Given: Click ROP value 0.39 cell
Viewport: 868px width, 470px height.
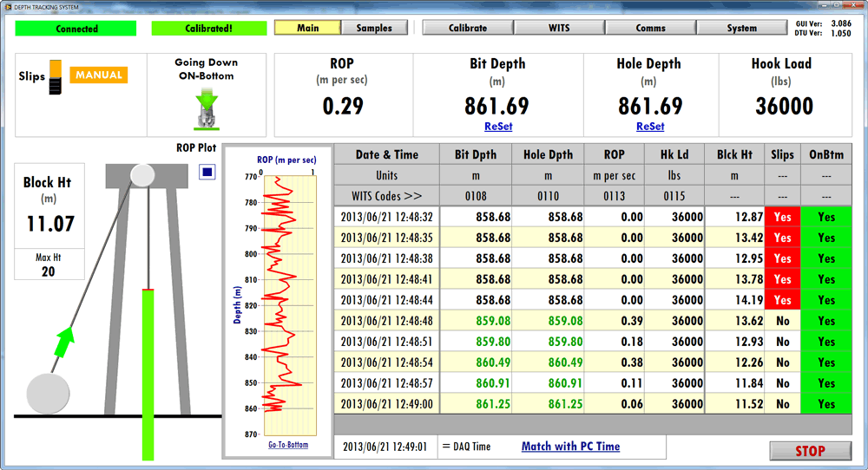Looking at the screenshot, I should (614, 321).
